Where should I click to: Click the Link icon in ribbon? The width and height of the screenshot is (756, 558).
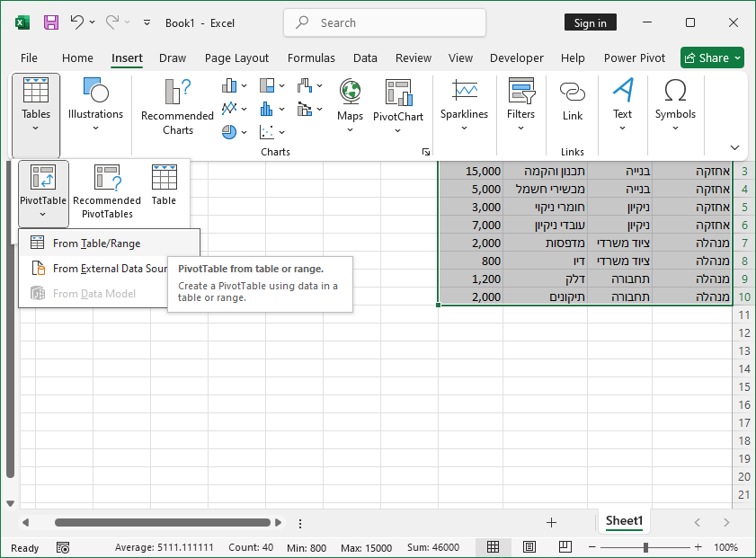(573, 93)
